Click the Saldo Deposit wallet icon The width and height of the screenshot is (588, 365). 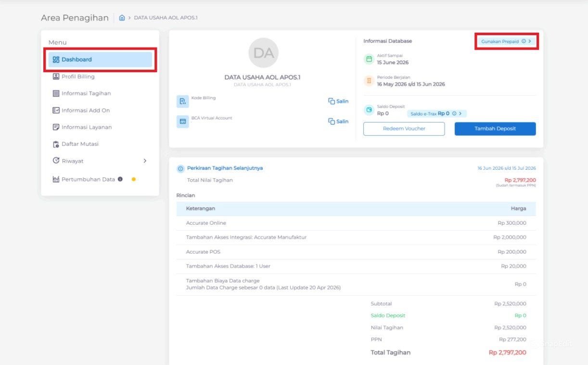tap(369, 110)
